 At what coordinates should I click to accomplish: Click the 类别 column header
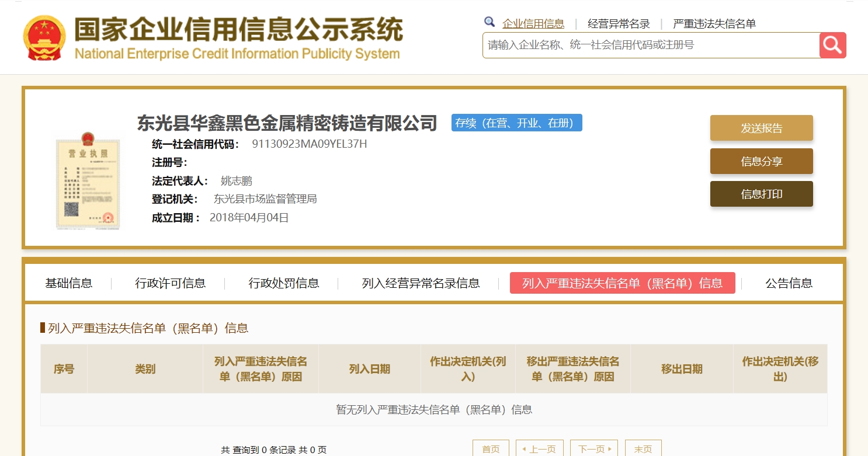[x=145, y=369]
